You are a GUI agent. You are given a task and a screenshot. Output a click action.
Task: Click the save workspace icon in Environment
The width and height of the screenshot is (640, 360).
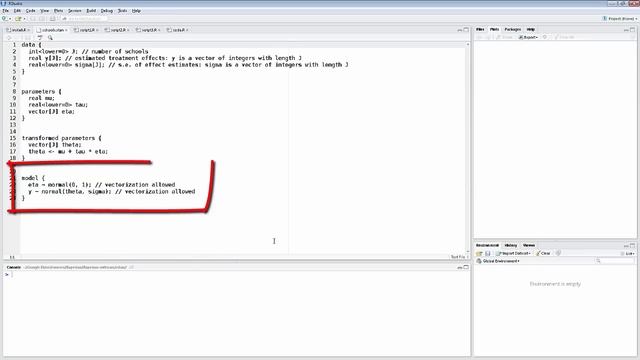tap(487, 253)
